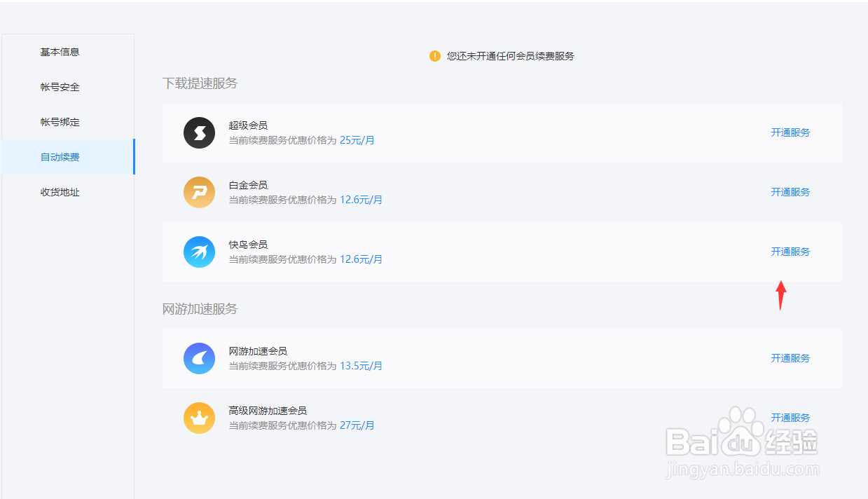Image resolution: width=868 pixels, height=499 pixels.
Task: Select the 自动续费 sidebar item
Action: [67, 157]
